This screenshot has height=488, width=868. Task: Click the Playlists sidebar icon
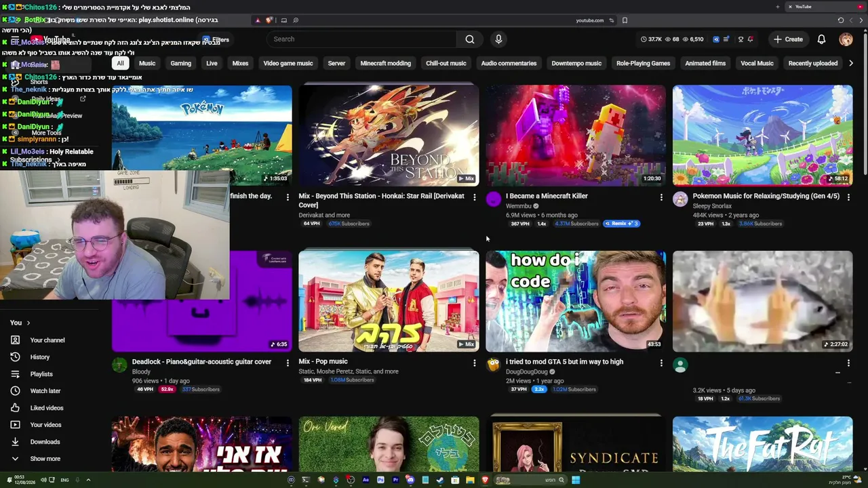click(x=15, y=374)
